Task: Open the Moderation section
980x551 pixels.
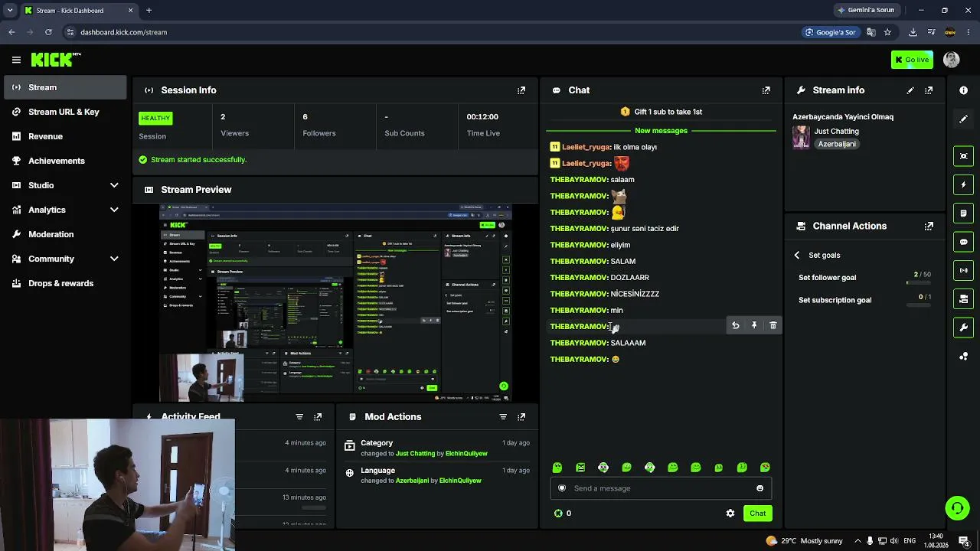Action: pyautogui.click(x=65, y=234)
